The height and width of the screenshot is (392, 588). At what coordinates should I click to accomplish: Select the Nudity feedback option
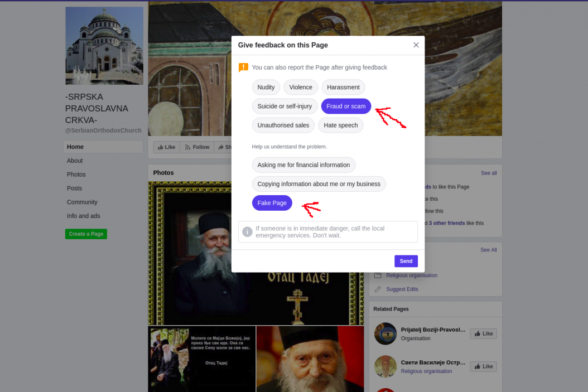(x=266, y=88)
